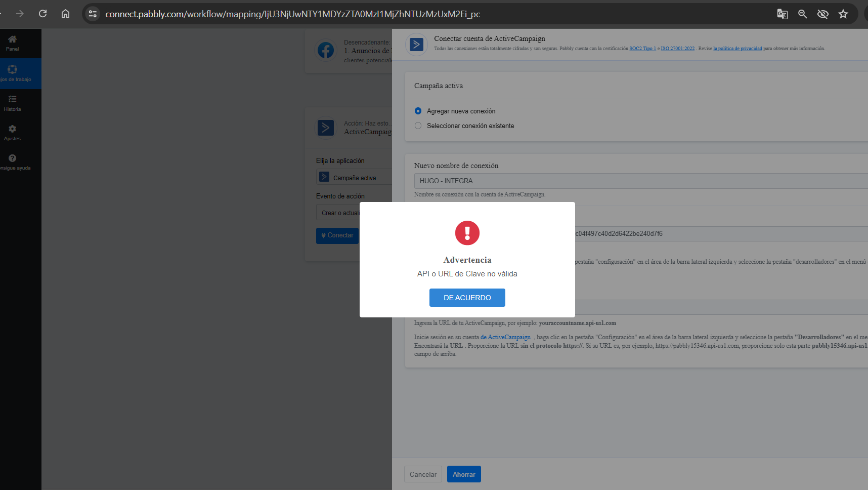Select the Seleccionar conexión existente radio option
The width and height of the screenshot is (868, 490).
(418, 126)
